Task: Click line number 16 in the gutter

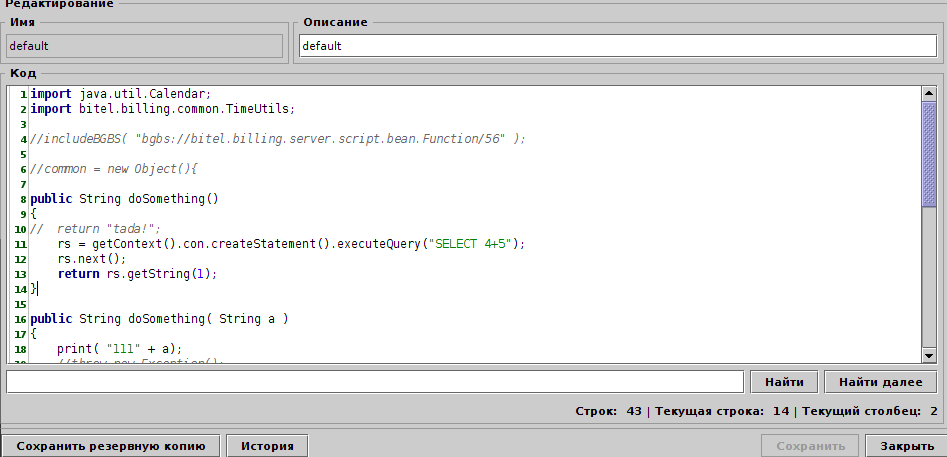Action: point(20,319)
